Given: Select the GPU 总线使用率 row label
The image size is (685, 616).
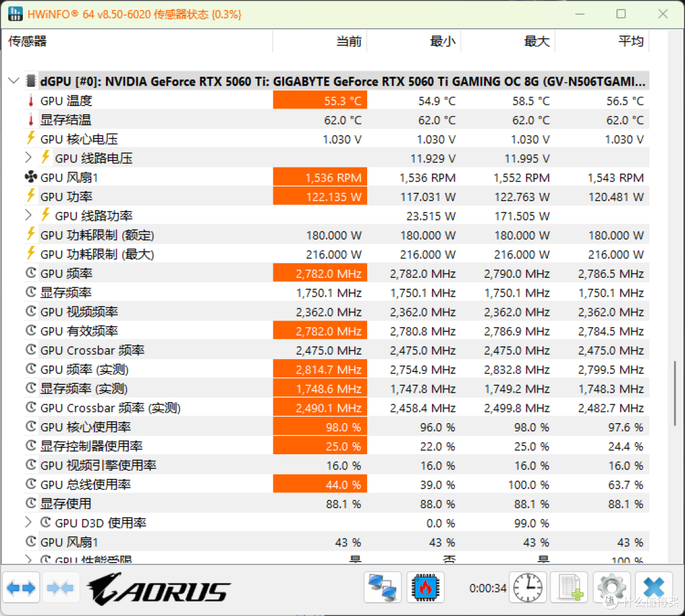Looking at the screenshot, I should 86,485.
